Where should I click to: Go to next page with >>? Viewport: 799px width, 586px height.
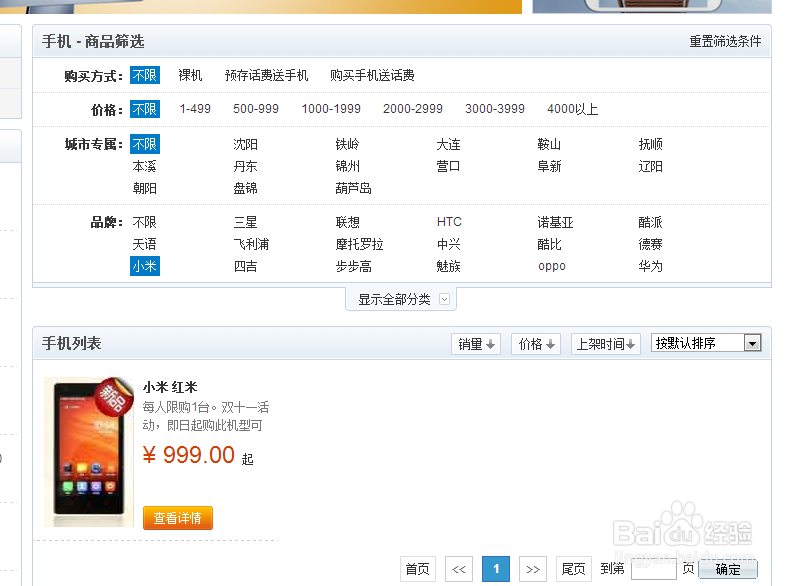click(x=533, y=569)
